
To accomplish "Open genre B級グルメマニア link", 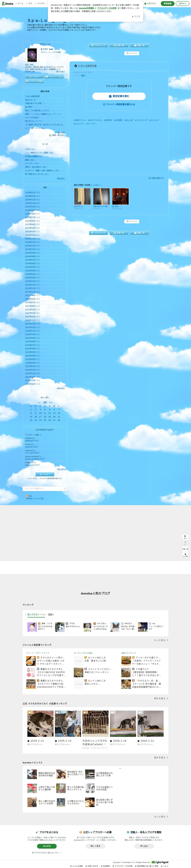I will (x=129, y=653).
